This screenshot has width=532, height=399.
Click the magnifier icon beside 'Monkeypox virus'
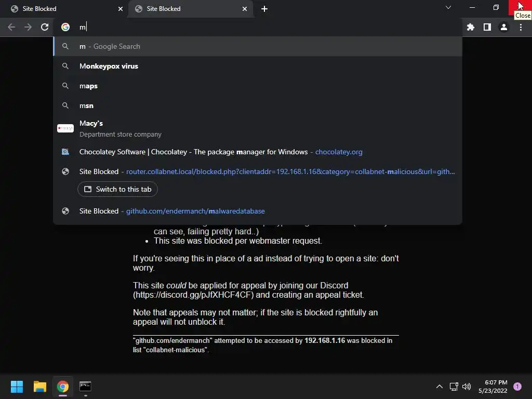(x=65, y=66)
